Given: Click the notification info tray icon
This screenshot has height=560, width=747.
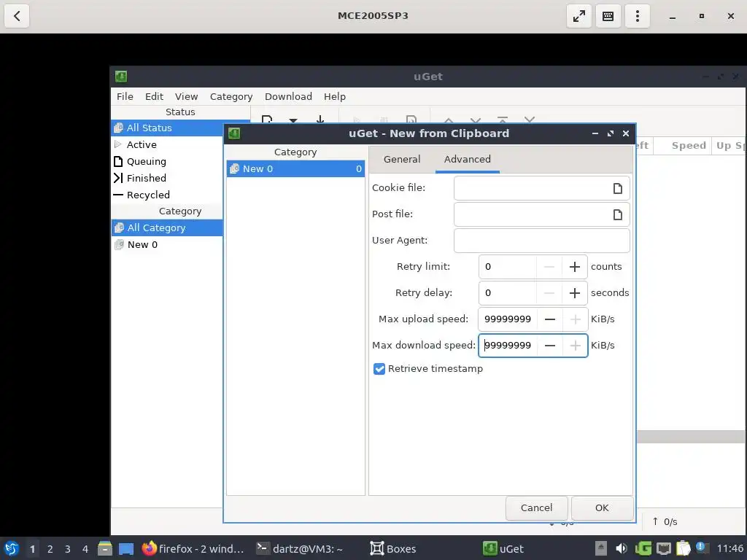Looking at the screenshot, I should click(x=701, y=548).
